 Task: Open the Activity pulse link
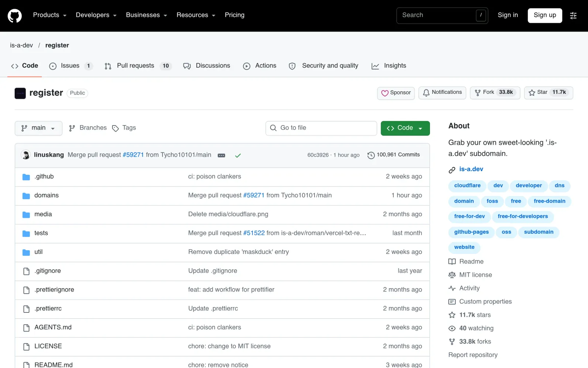[464, 289]
